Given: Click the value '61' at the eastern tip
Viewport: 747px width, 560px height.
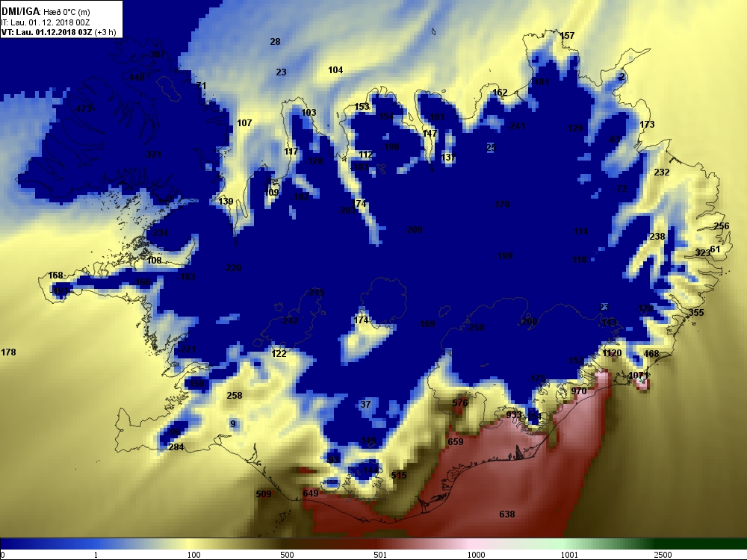Looking at the screenshot, I should [716, 249].
